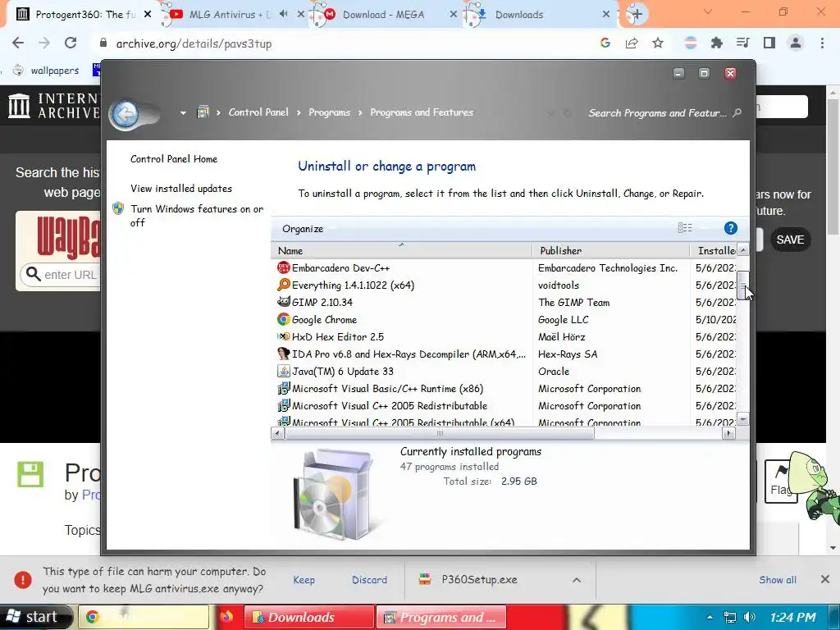Open P360Setup.exe downloaded file
The height and width of the screenshot is (630, 840).
[479, 580]
